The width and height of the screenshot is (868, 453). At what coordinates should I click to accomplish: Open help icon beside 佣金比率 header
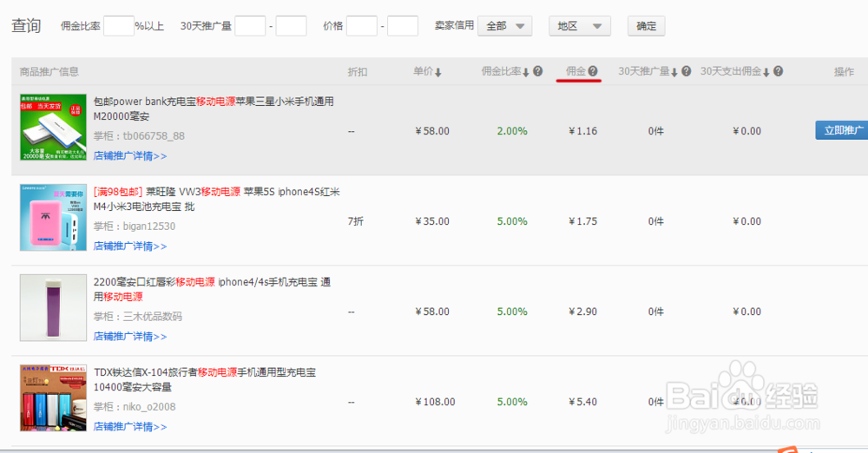(537, 71)
